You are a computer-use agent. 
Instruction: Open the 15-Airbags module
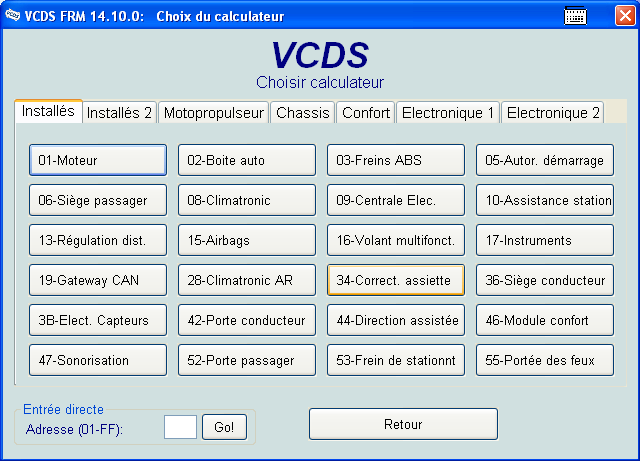247,240
